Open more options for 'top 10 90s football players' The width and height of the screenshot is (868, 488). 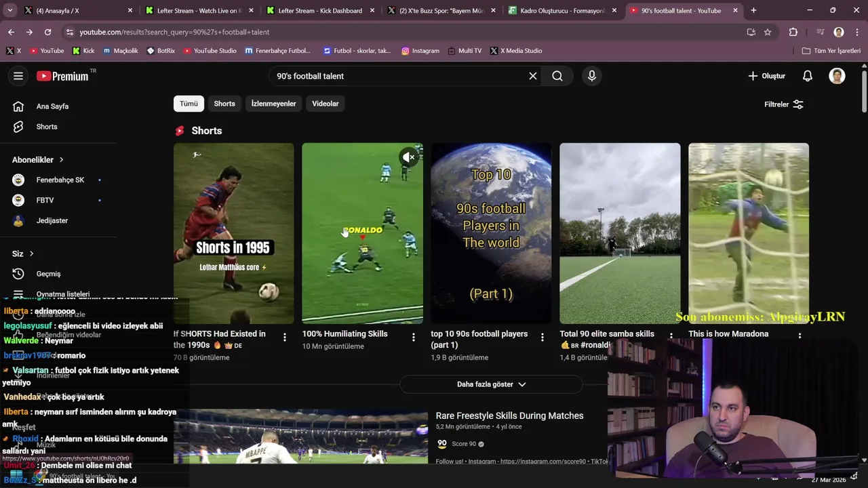(542, 337)
